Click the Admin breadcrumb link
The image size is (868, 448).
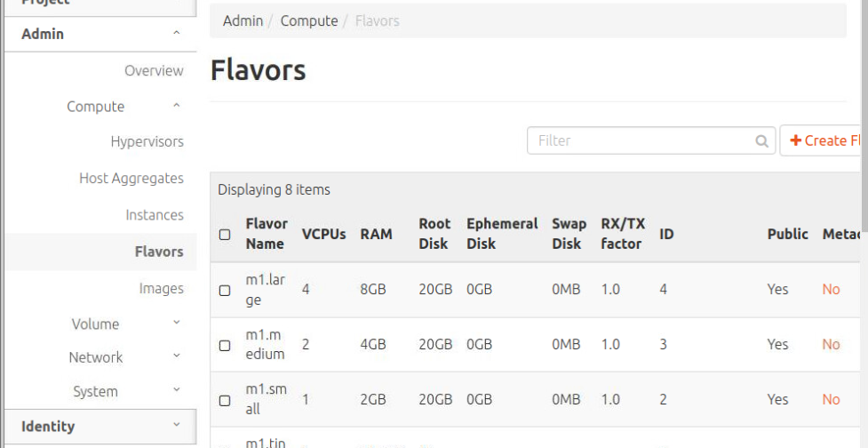point(243,20)
